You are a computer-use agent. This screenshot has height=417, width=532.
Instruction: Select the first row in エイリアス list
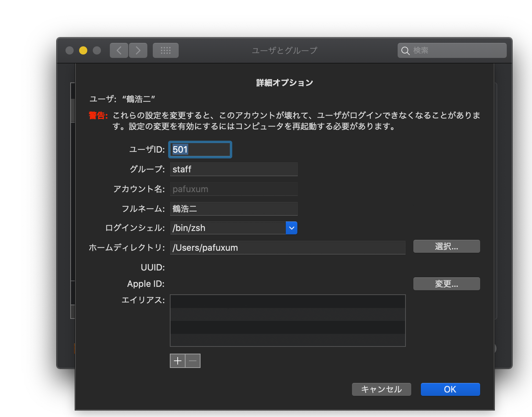[x=287, y=302]
